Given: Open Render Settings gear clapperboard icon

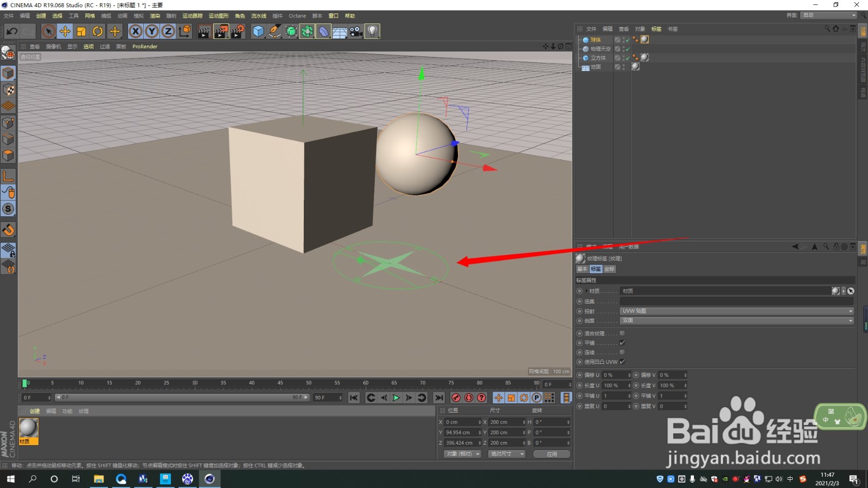Looking at the screenshot, I should click(238, 31).
